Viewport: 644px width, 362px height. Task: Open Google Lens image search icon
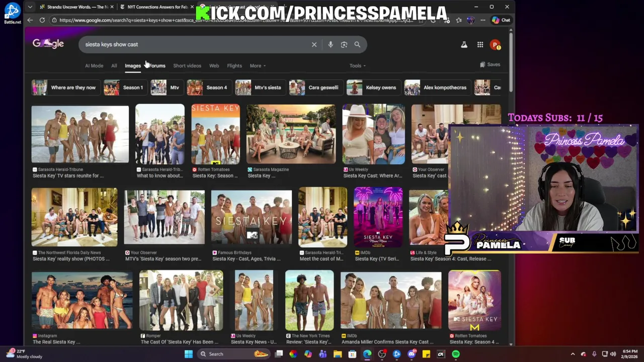tap(344, 45)
